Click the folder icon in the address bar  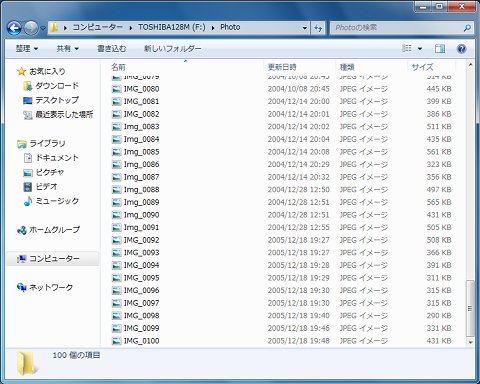[54, 27]
